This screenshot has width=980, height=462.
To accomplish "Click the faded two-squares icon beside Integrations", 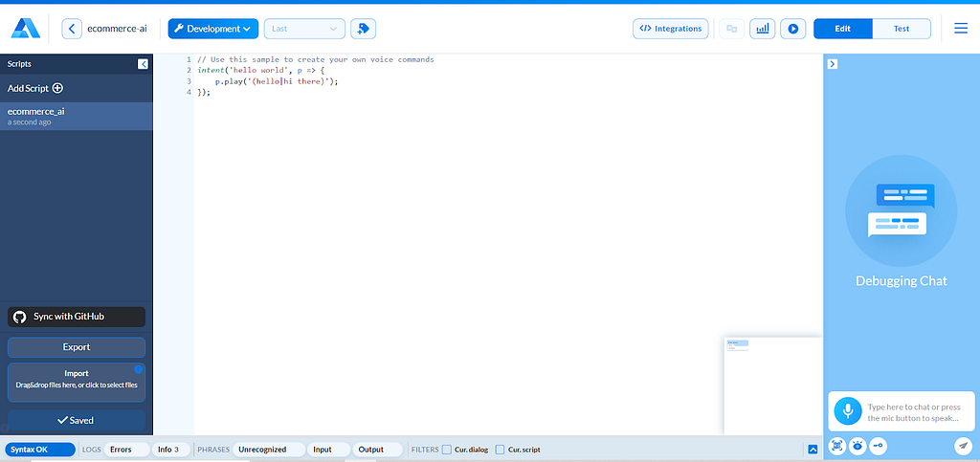I will coord(732,29).
